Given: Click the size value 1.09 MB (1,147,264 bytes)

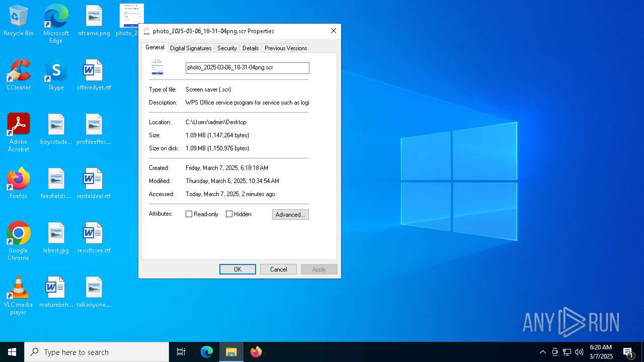Looking at the screenshot, I should 217,135.
